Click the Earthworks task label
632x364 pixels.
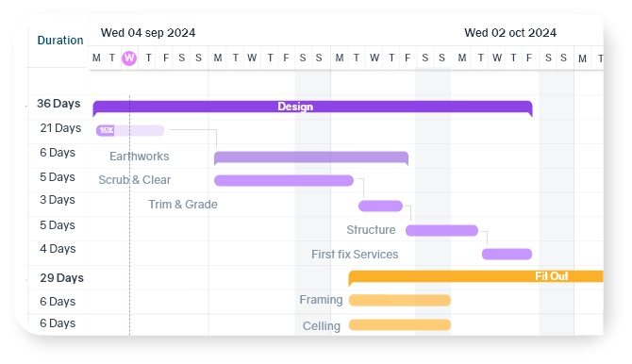(139, 157)
